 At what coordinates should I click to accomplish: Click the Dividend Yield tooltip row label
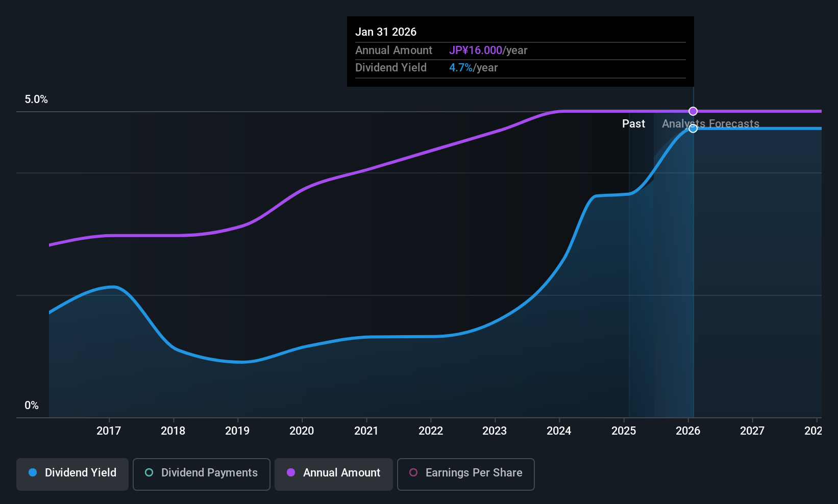[x=391, y=68]
